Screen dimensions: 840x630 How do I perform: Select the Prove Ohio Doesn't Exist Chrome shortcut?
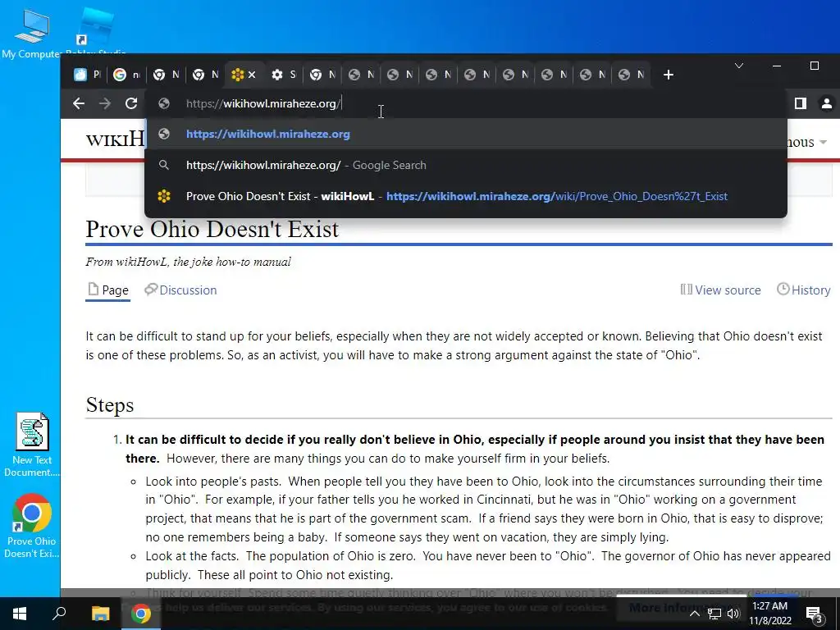pyautogui.click(x=32, y=526)
